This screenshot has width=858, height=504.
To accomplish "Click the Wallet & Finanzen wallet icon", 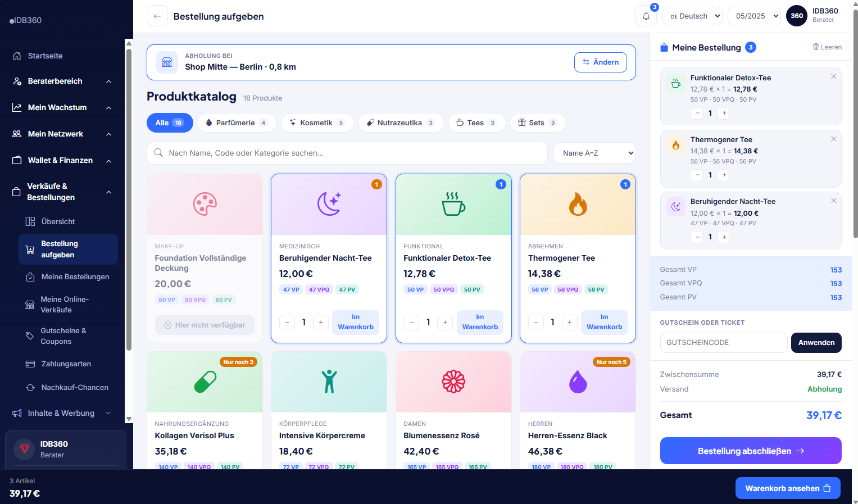I will point(17,160).
